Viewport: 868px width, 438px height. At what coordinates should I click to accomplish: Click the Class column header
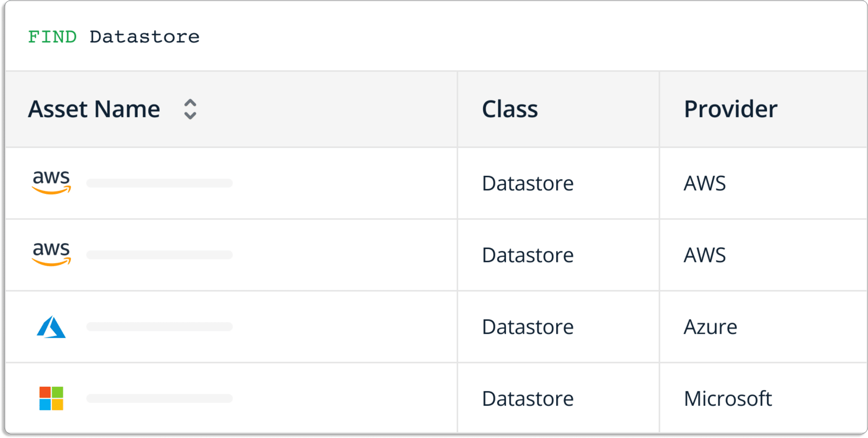tap(510, 109)
